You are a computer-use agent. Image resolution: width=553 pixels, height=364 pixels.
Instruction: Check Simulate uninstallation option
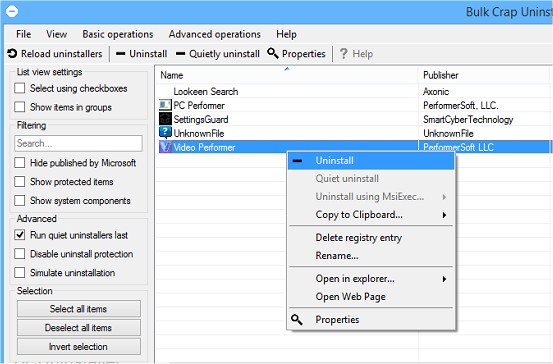click(20, 272)
